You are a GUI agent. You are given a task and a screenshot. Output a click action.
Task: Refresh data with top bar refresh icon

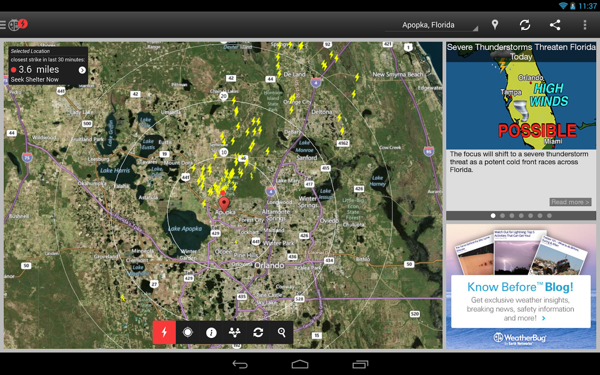(525, 25)
